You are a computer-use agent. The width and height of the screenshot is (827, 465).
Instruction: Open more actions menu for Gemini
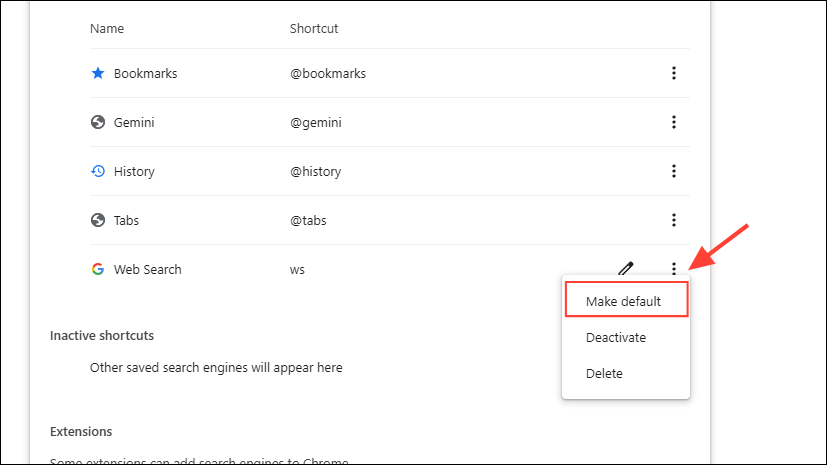674,122
